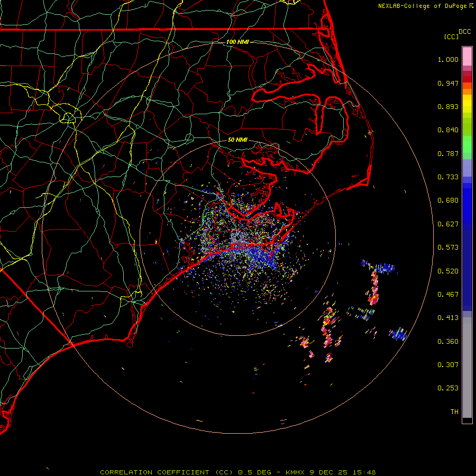
Task: Select the 0.947 scale value
Action: pos(448,83)
